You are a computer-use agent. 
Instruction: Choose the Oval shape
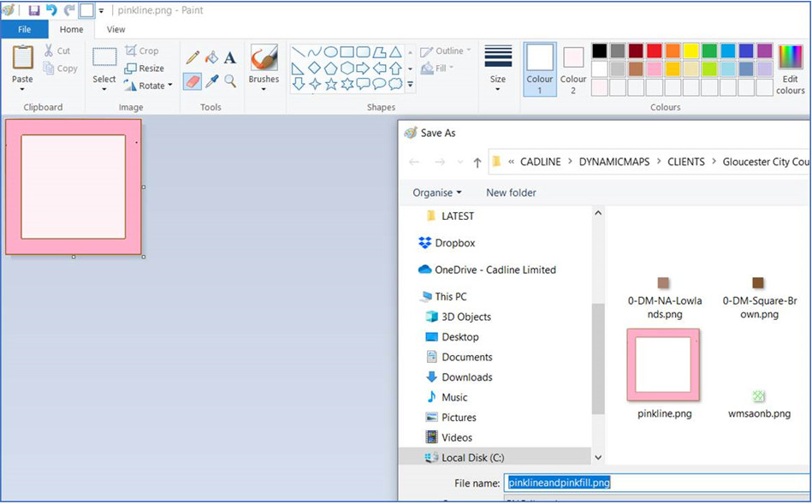[331, 52]
